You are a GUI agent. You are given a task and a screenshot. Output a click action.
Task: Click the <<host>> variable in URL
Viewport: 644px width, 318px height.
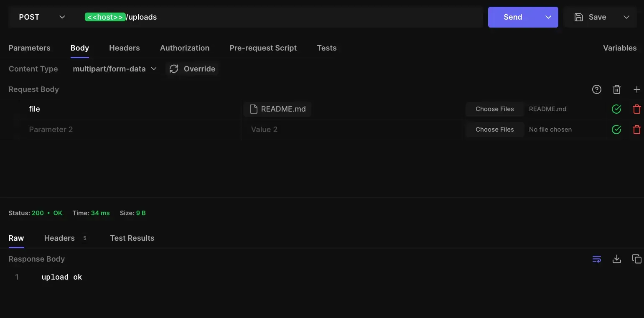tap(105, 17)
